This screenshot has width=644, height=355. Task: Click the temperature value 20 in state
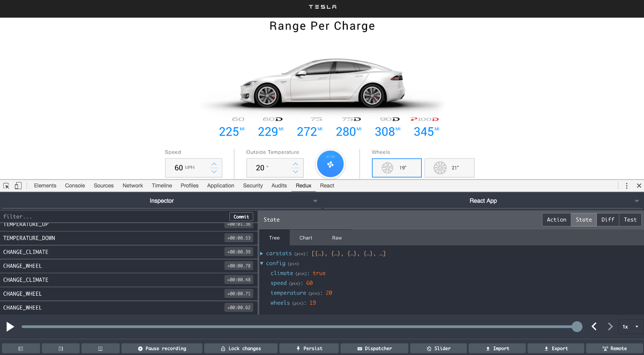[329, 293]
